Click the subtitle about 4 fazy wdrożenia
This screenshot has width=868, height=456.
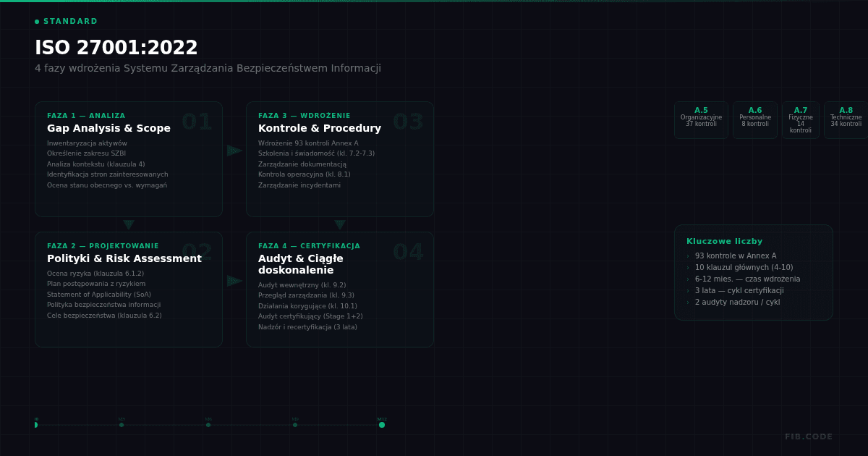[208, 68]
